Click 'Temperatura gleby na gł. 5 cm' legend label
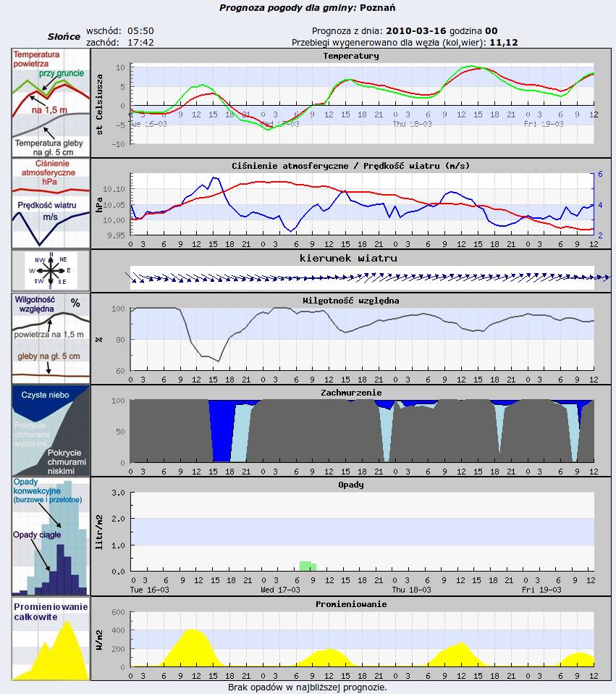This screenshot has width=616, height=694. click(x=49, y=147)
